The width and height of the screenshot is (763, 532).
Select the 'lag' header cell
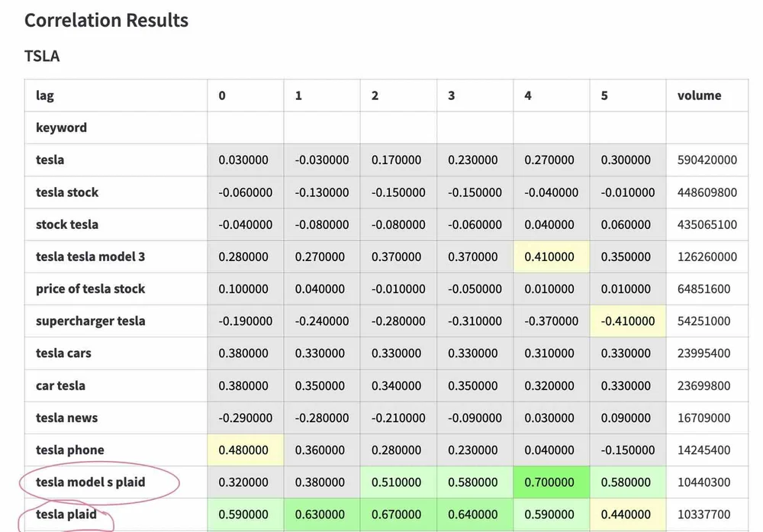116,95
